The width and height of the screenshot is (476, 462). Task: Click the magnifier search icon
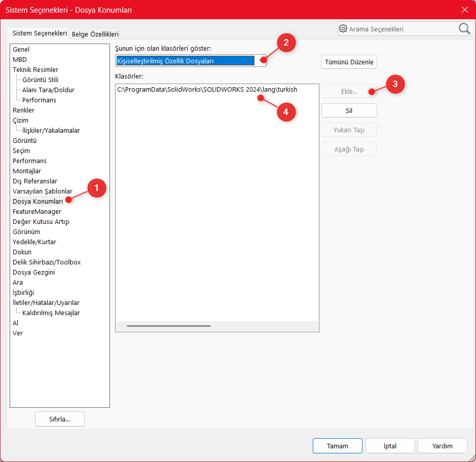[464, 29]
